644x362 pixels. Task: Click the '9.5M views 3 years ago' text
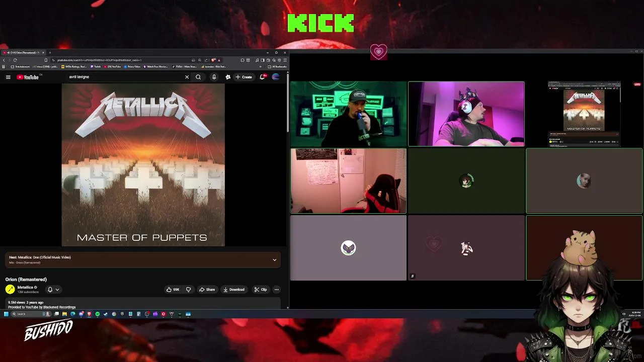click(26, 303)
